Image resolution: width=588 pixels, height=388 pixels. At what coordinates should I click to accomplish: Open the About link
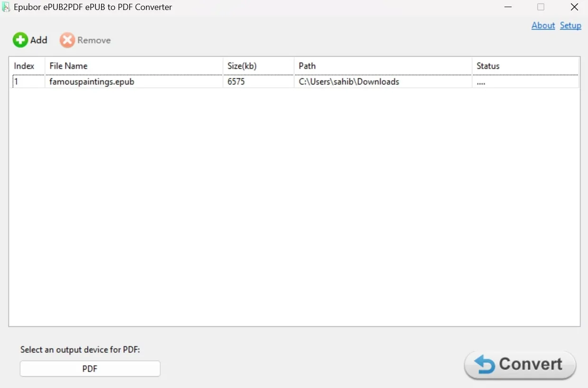[x=542, y=25]
